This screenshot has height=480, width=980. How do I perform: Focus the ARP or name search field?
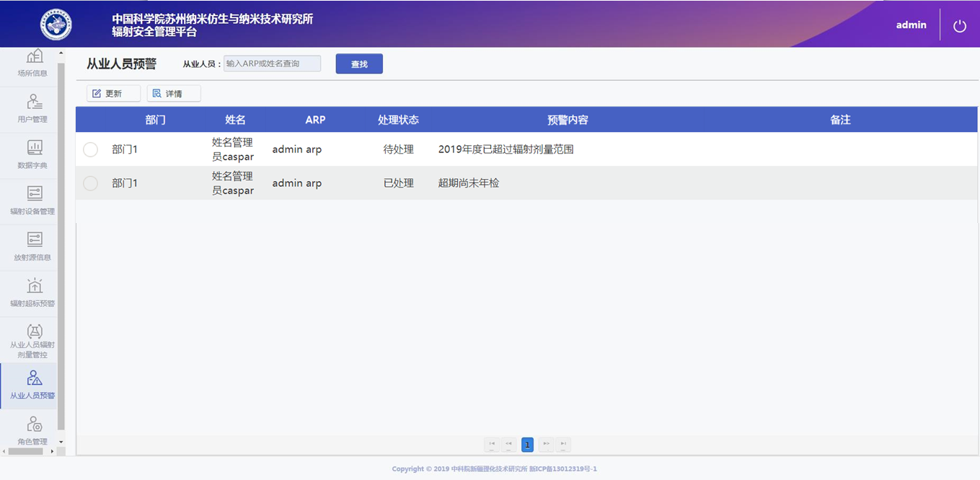tap(272, 64)
